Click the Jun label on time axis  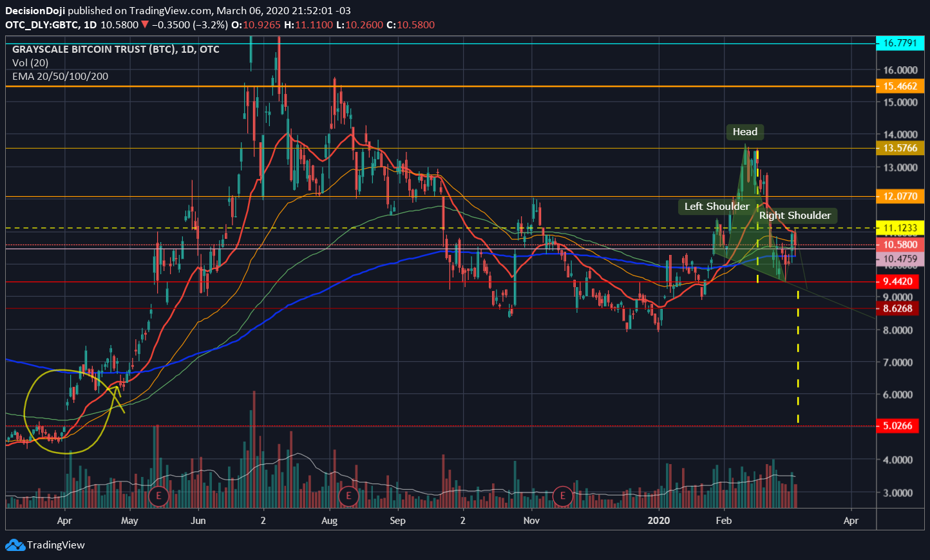tap(198, 521)
